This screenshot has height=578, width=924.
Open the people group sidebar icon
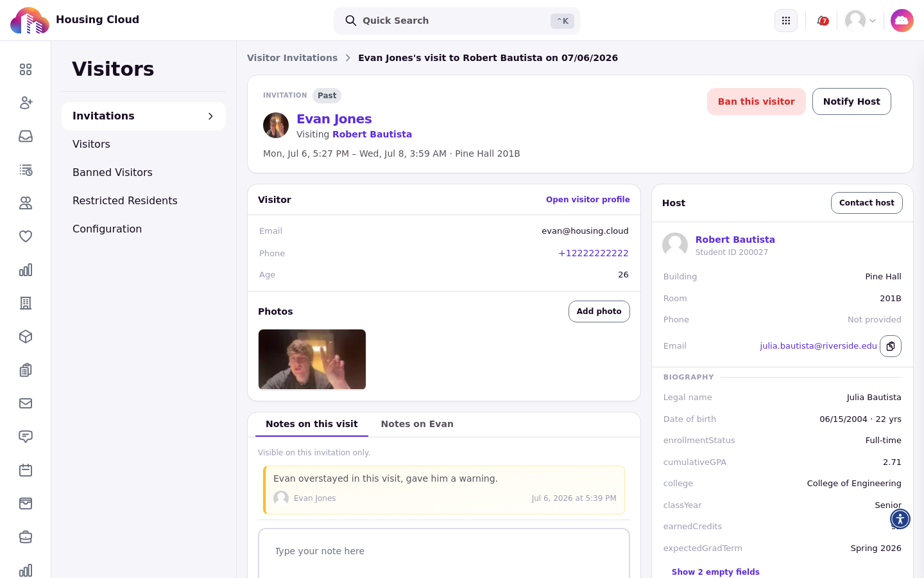[26, 203]
